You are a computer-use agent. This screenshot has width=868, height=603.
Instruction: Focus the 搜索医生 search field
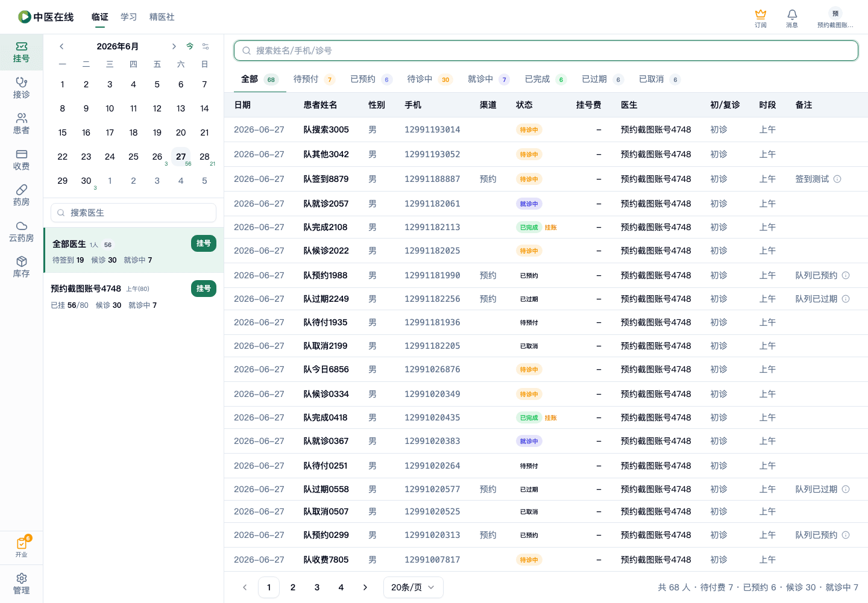click(x=134, y=213)
